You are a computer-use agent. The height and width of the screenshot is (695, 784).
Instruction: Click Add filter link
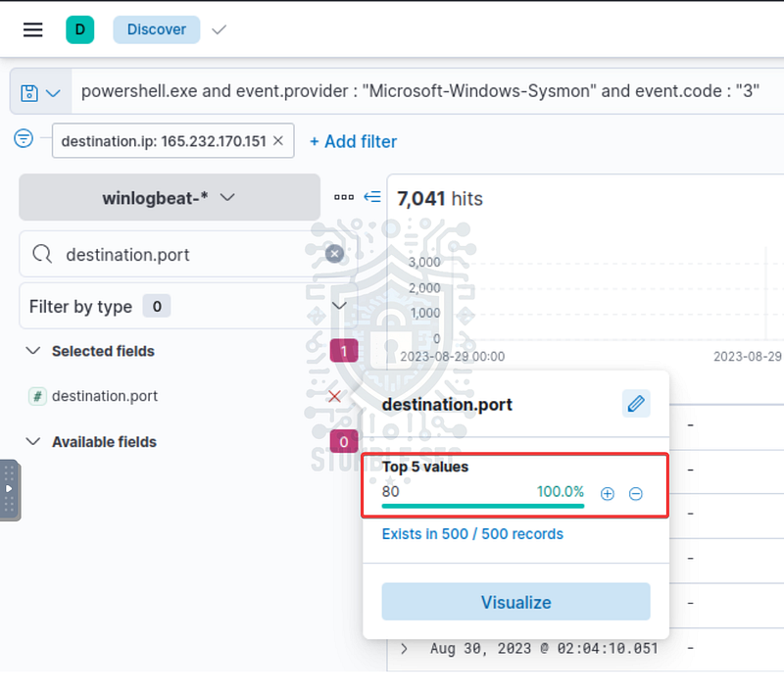[x=353, y=141]
